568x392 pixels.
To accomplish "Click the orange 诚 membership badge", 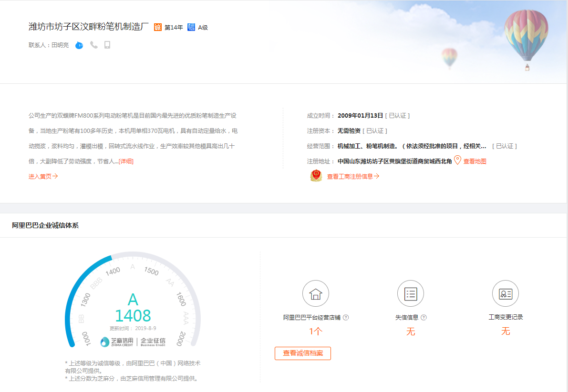I will click(x=158, y=27).
